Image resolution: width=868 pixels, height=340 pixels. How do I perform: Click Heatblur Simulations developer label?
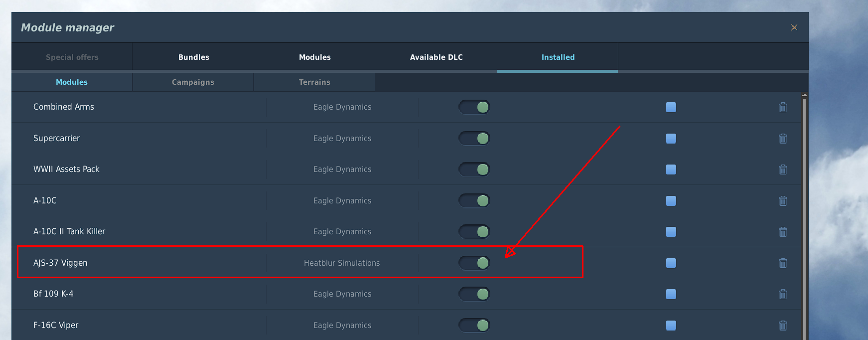[x=342, y=263]
